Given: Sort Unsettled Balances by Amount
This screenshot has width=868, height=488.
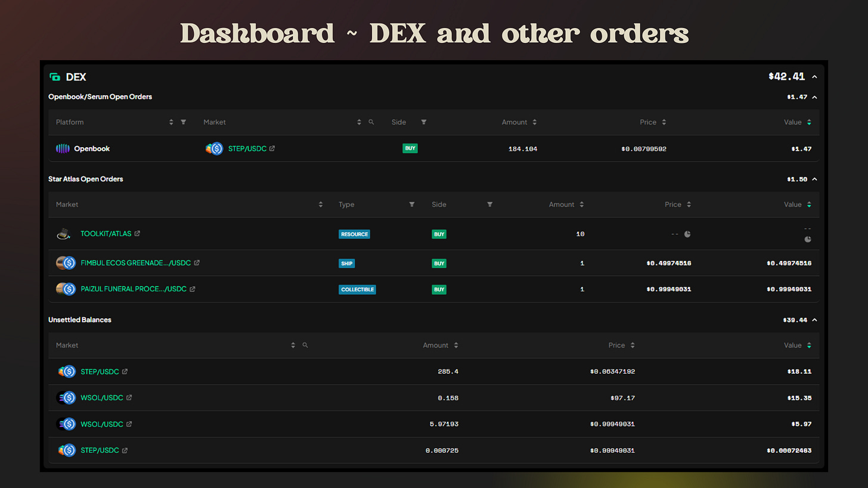Looking at the screenshot, I should coord(456,345).
